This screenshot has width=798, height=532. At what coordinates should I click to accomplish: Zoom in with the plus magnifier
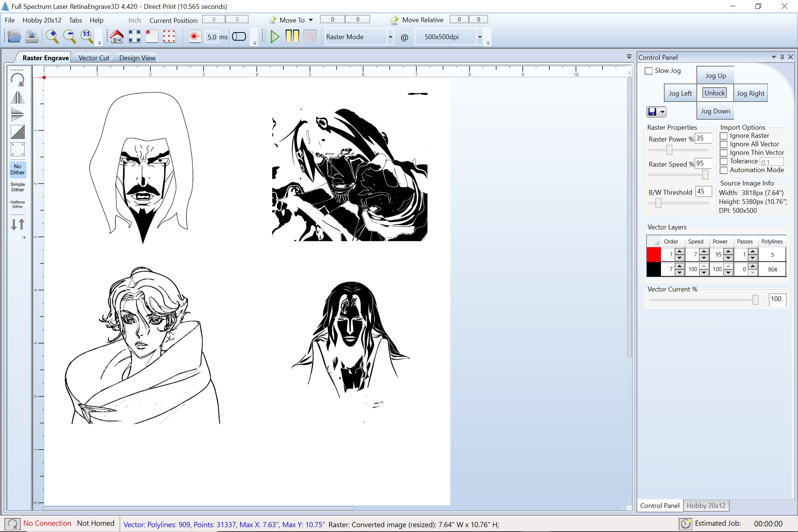pos(52,37)
